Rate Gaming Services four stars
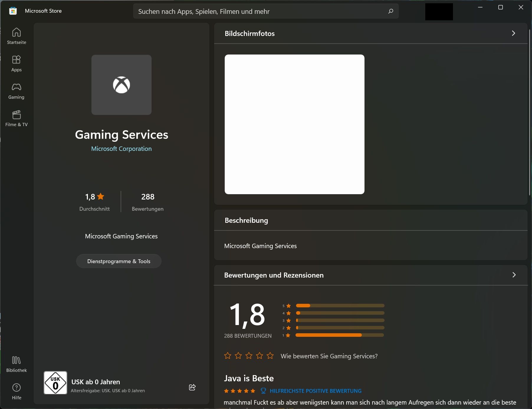The image size is (532, 409). pos(260,356)
